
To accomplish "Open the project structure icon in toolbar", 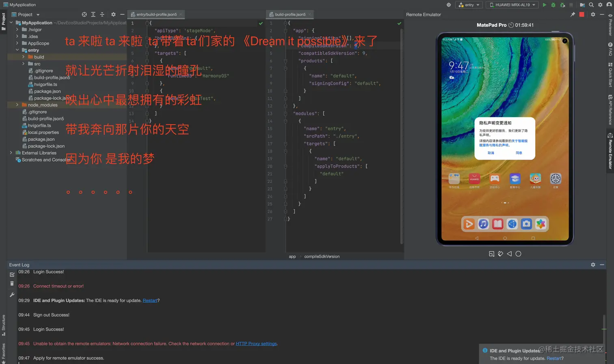I will tap(582, 5).
